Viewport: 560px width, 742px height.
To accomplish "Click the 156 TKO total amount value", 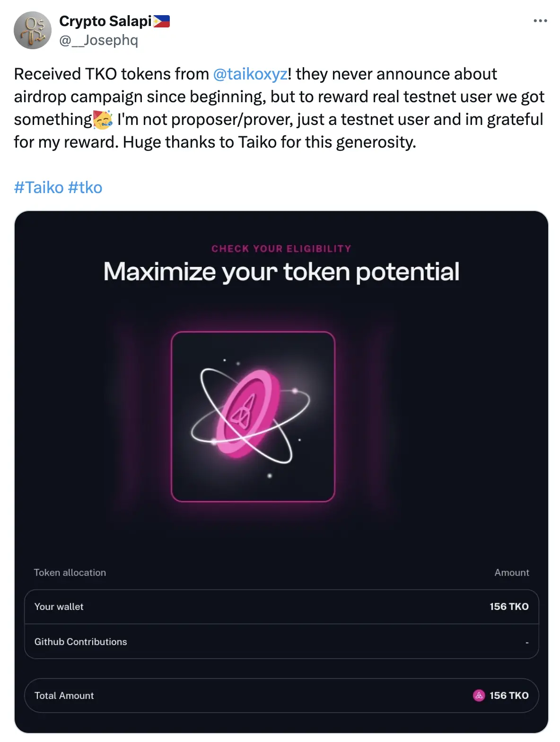I will pyautogui.click(x=509, y=695).
